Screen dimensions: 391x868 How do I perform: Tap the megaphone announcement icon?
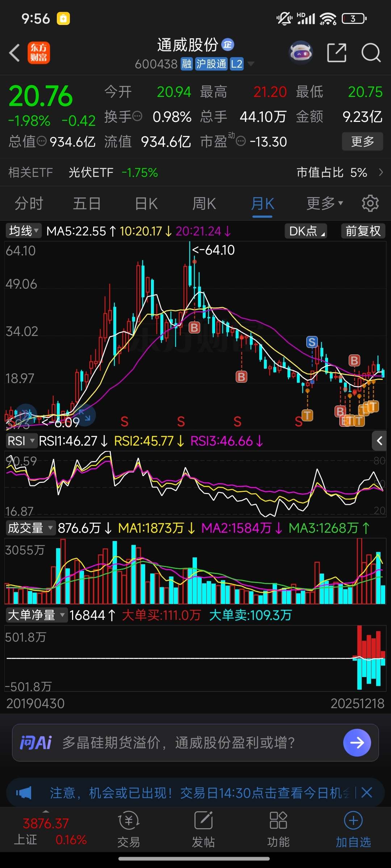[x=24, y=793]
